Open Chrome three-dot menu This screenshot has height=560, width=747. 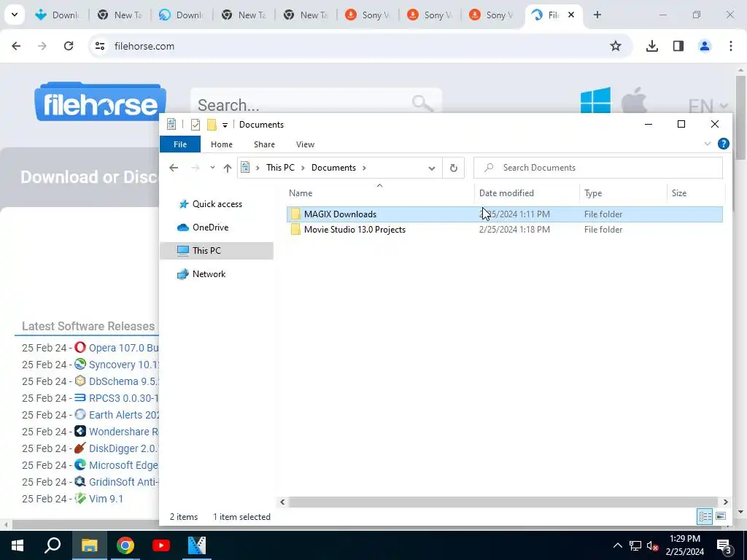point(731,46)
